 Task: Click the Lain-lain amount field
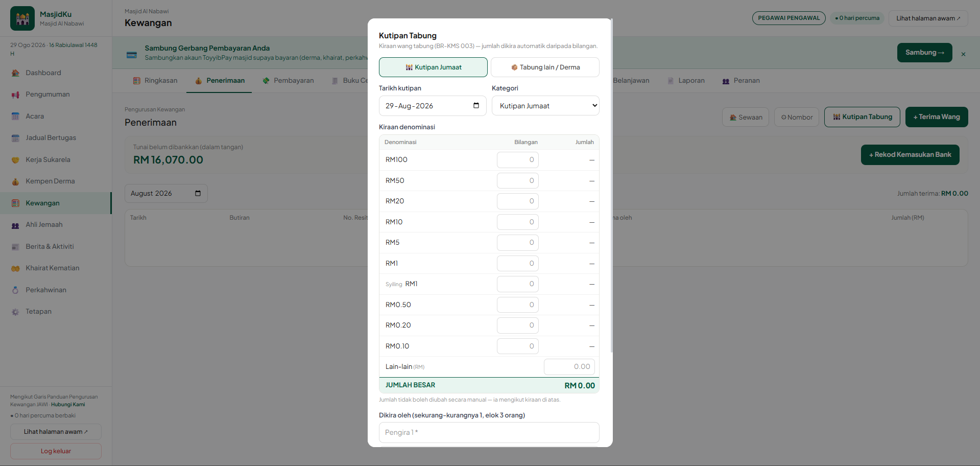(x=569, y=367)
